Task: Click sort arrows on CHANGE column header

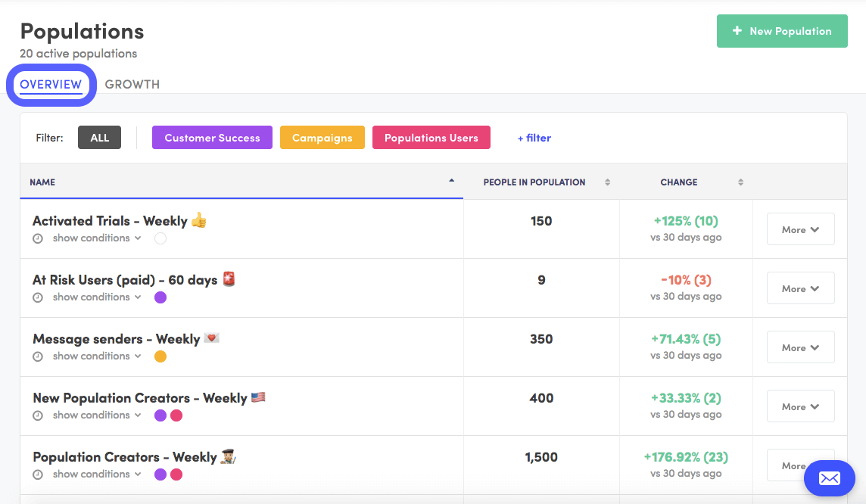Action: coord(740,182)
